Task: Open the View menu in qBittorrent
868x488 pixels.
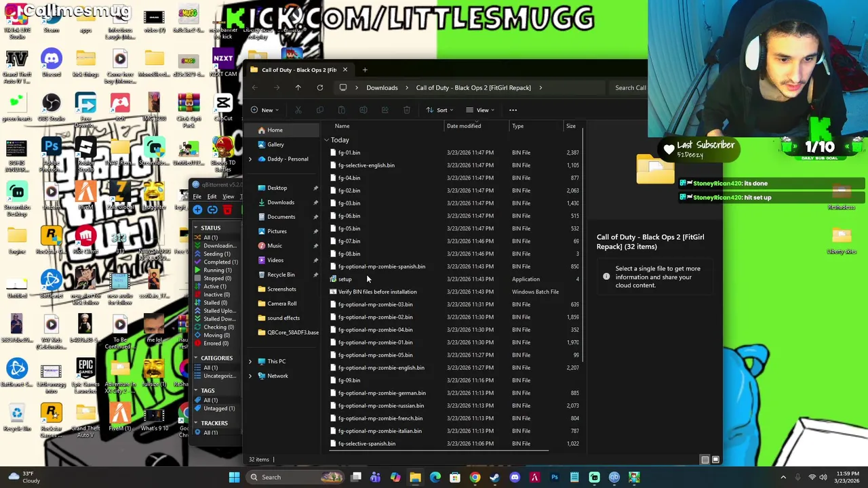Action: coord(229,197)
